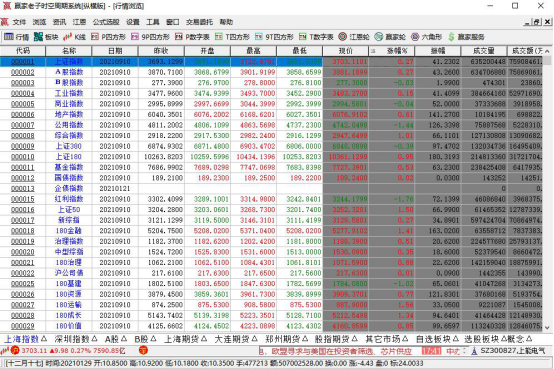Open stock code 000001 link
Viewport: 554px width, 369px height.
23,62
